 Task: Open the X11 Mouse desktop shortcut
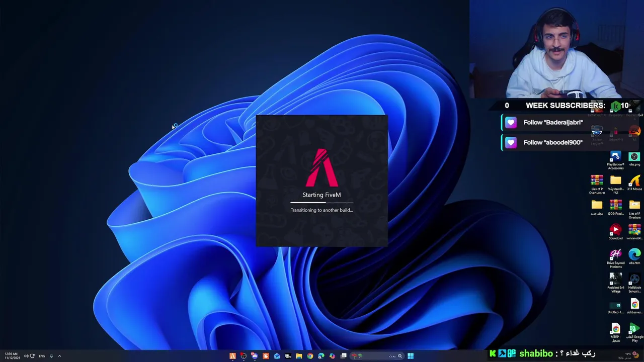tap(634, 183)
